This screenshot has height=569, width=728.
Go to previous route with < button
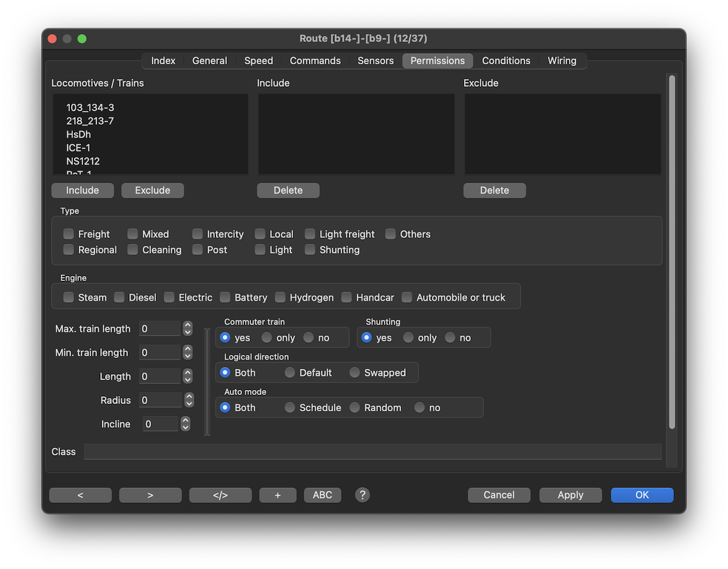click(80, 495)
